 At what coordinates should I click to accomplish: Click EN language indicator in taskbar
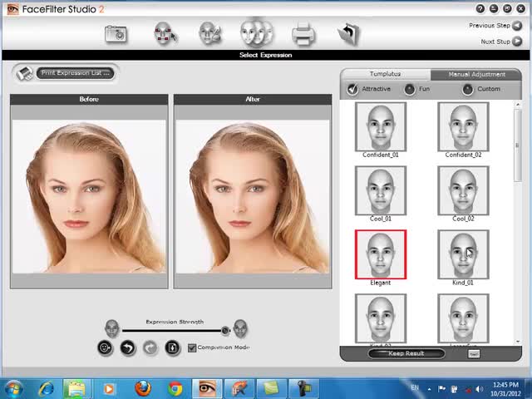[415, 387]
